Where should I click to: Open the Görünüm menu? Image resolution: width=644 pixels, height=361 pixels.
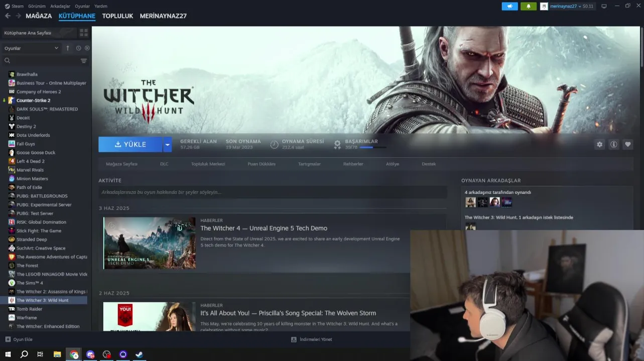coord(37,6)
